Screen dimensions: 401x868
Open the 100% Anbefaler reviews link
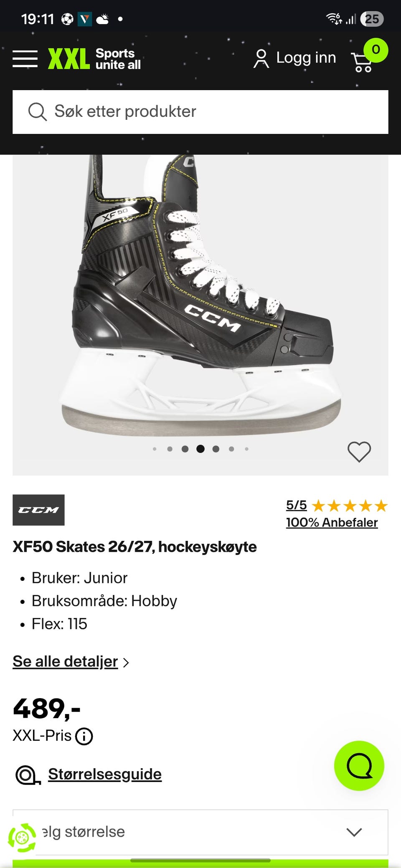pyautogui.click(x=332, y=522)
